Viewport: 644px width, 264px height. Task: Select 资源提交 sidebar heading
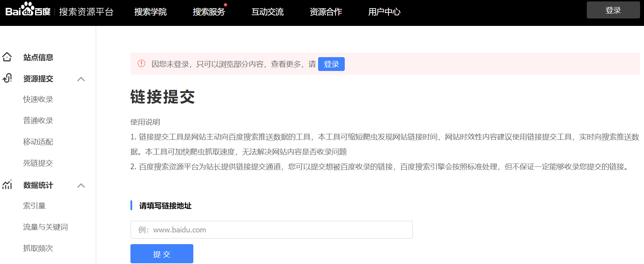point(38,78)
